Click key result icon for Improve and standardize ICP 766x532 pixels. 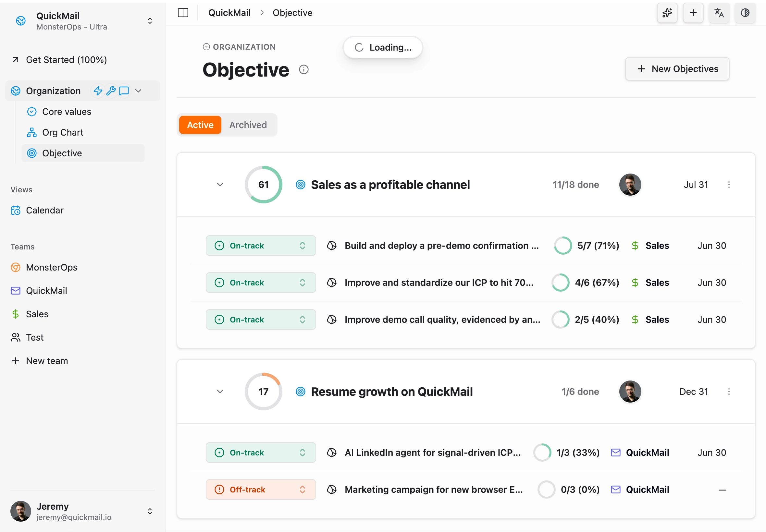click(x=331, y=283)
